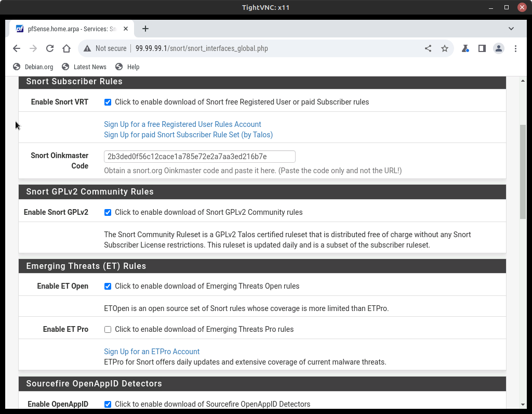Click the Enable ET Open label
532x414 pixels.
(62, 286)
